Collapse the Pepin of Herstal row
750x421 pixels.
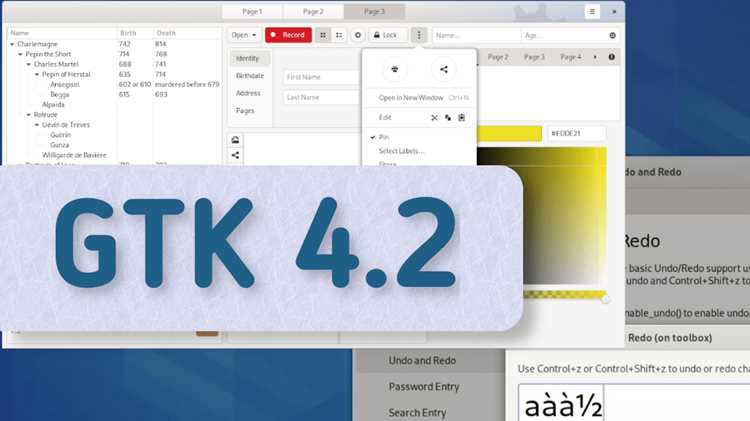[x=37, y=74]
